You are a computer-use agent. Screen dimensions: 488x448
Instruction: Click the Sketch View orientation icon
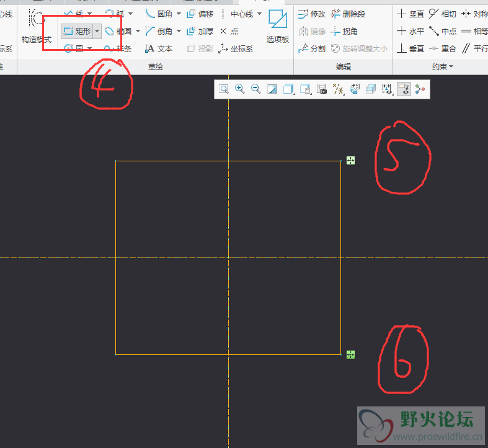(x=355, y=89)
